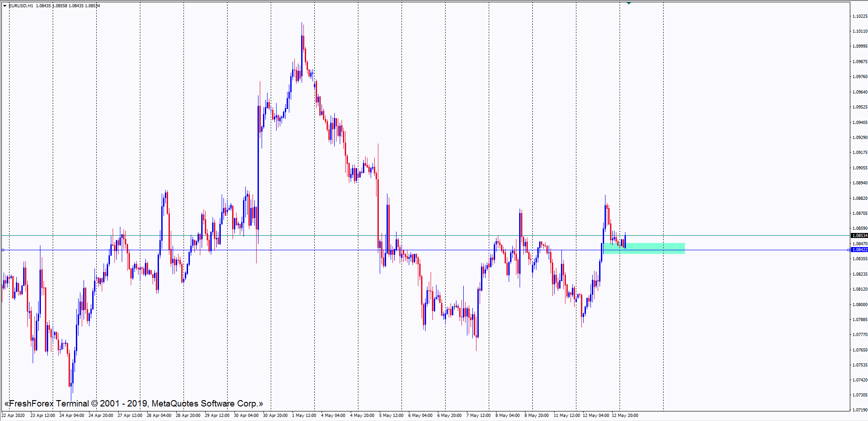This screenshot has height=421, width=868.
Task: Click the blue 1.08422 price label
Action: (859, 250)
